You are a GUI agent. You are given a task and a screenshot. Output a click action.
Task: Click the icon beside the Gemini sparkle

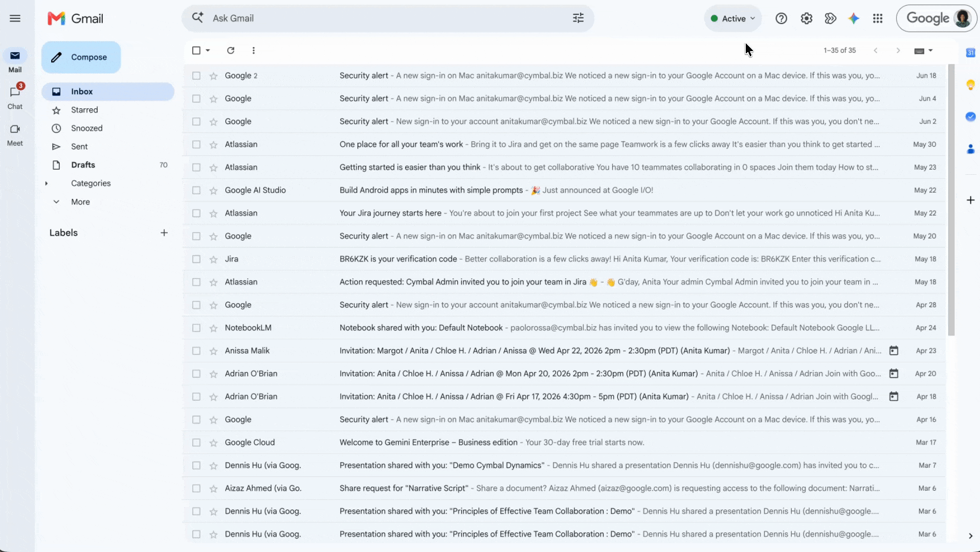(830, 18)
